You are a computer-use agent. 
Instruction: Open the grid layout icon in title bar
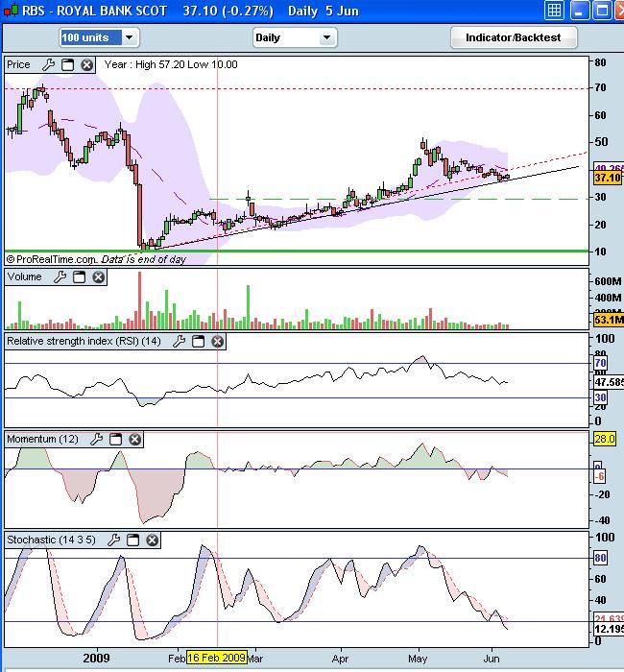(554, 11)
